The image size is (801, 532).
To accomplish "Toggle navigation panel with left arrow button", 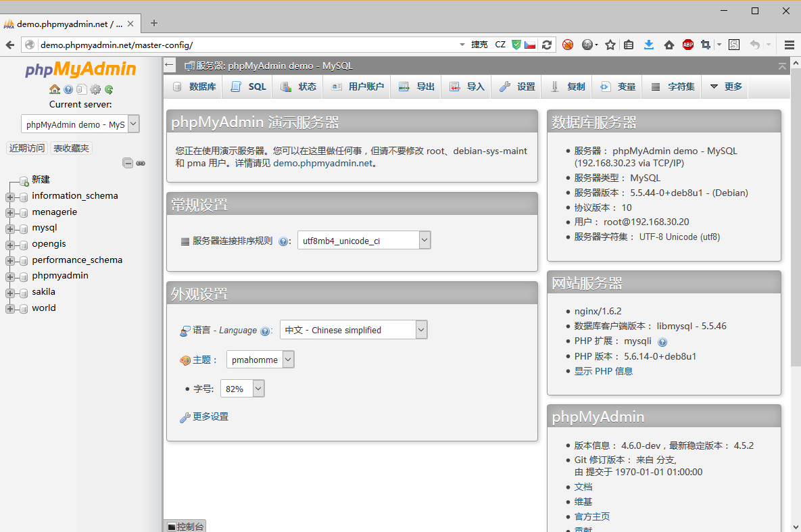I will 170,66.
